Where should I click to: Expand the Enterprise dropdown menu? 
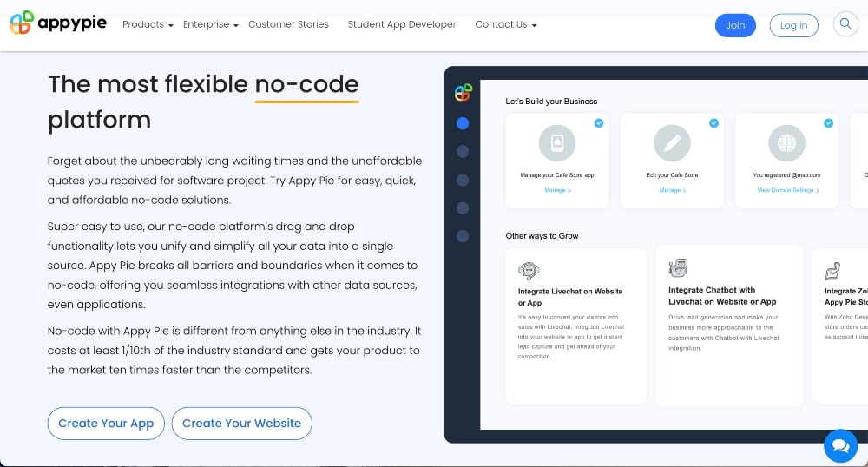tap(210, 24)
